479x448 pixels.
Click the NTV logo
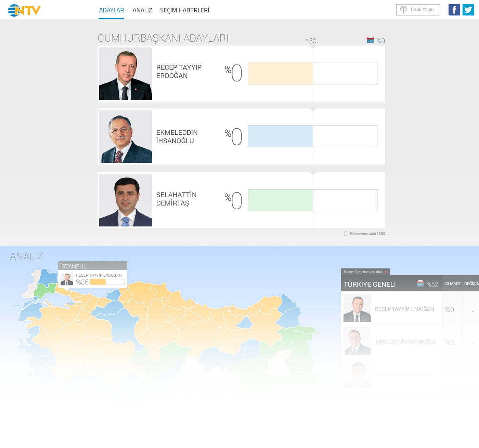coord(24,10)
